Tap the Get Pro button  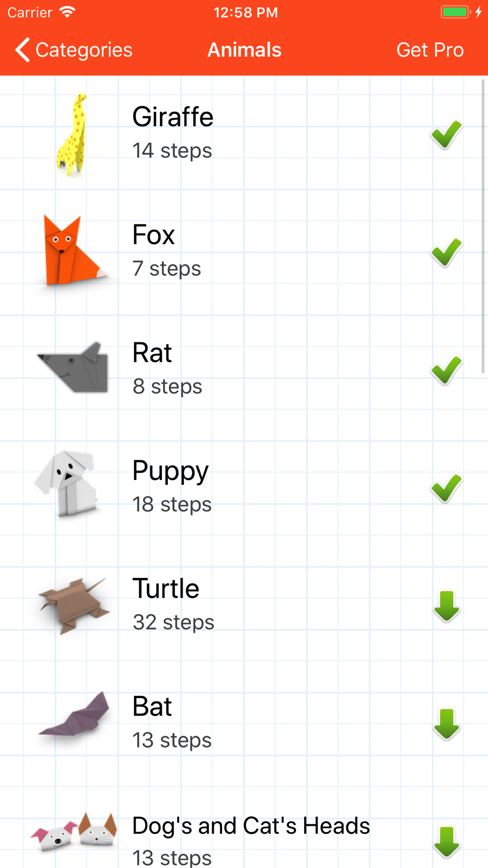430,50
